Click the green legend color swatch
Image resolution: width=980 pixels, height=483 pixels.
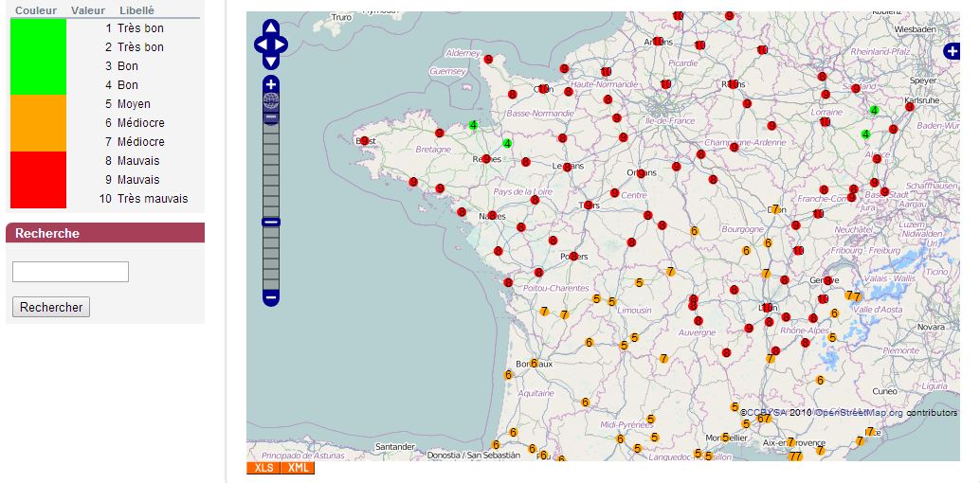pyautogui.click(x=38, y=57)
